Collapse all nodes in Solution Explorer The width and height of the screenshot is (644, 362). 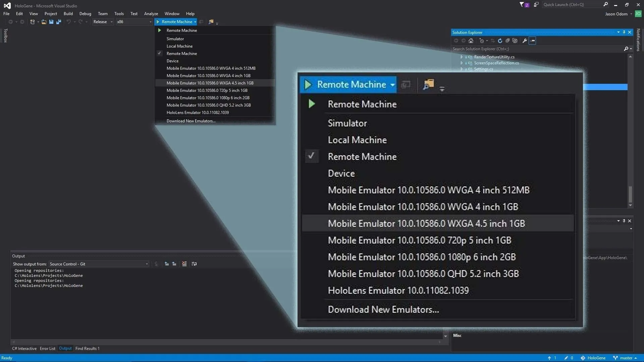507,41
